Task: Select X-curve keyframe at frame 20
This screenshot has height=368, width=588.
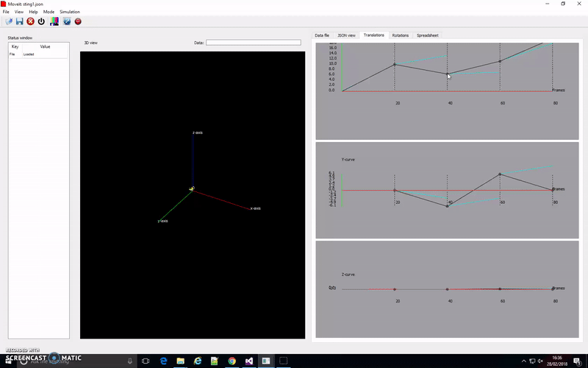Action: point(395,65)
